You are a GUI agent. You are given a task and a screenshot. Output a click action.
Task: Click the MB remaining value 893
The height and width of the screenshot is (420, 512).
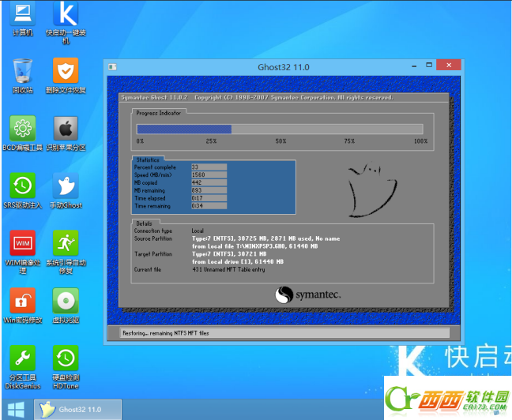pyautogui.click(x=209, y=190)
